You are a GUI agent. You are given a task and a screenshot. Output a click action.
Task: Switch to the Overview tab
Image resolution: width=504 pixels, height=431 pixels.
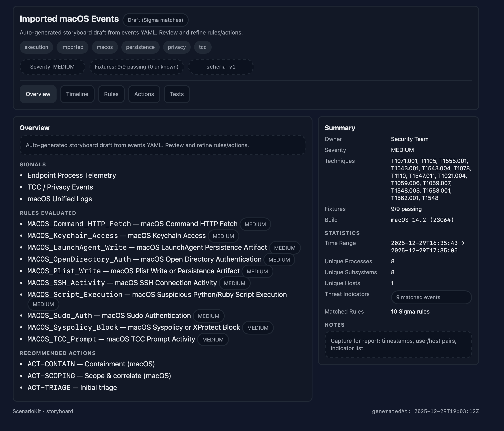click(x=38, y=94)
